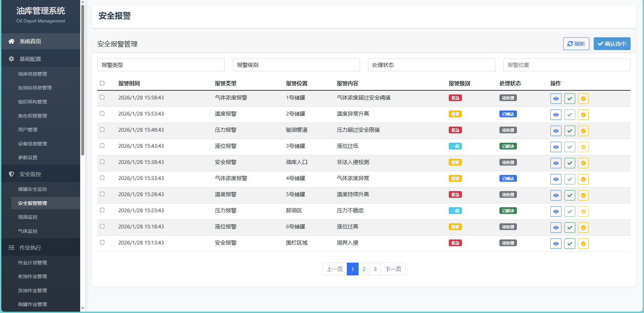Click orange resolve icon for 油库入口 alarm
This screenshot has width=644, height=313.
[583, 163]
